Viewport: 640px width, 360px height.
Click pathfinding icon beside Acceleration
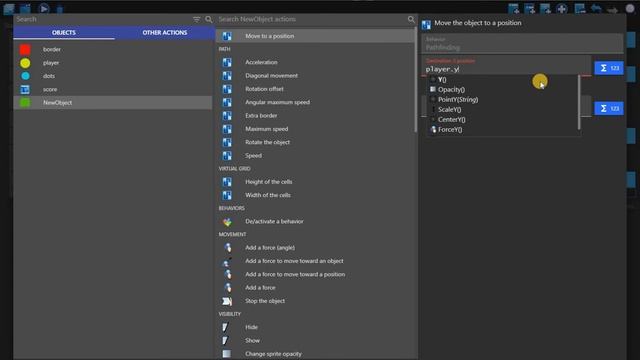pos(227,62)
